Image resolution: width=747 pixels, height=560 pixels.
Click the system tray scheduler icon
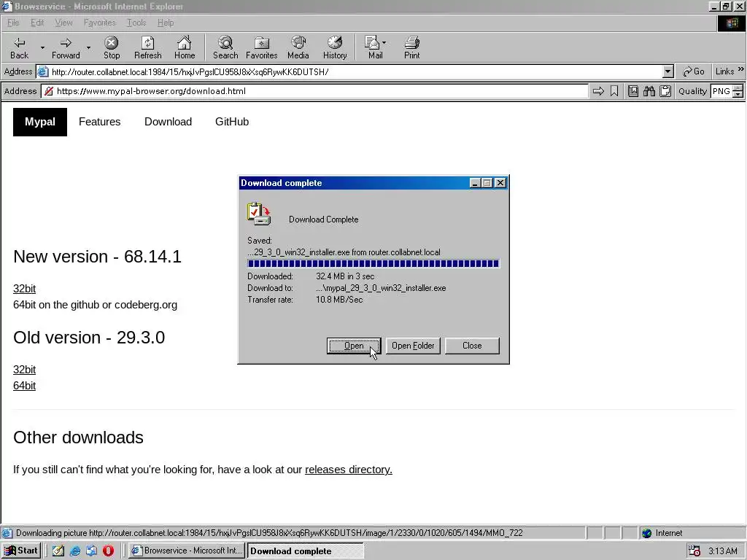[x=694, y=551]
